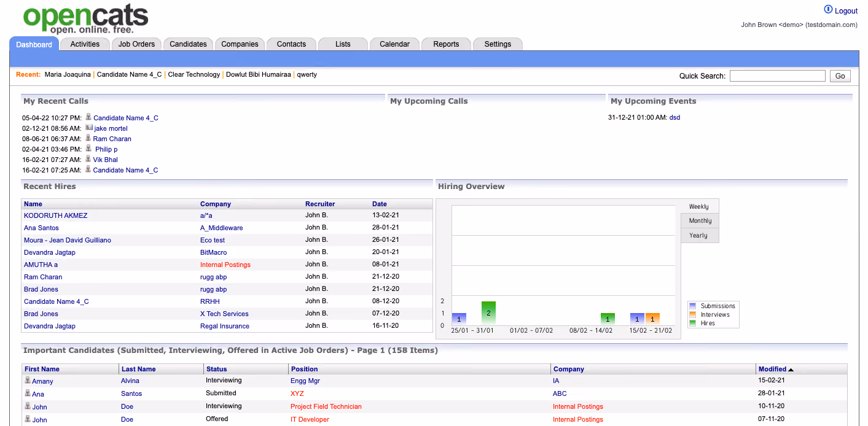Open the Job Orders tab

(x=136, y=44)
